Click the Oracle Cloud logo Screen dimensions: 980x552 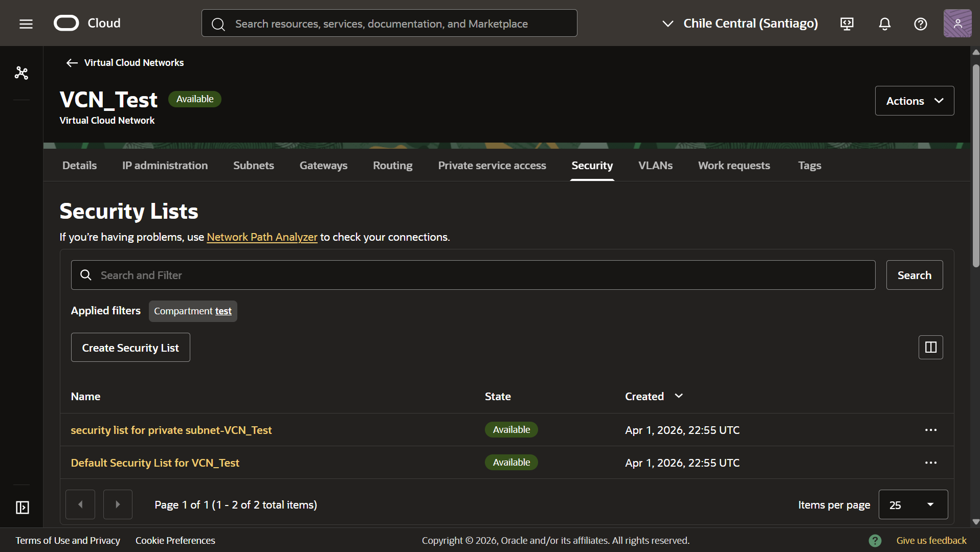pyautogui.click(x=87, y=23)
